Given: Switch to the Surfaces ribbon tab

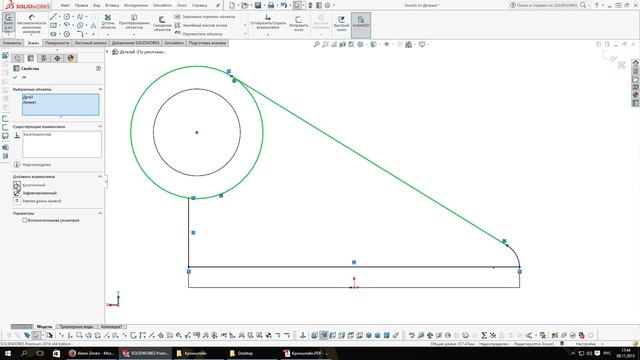Looking at the screenshot, I should click(x=57, y=43).
